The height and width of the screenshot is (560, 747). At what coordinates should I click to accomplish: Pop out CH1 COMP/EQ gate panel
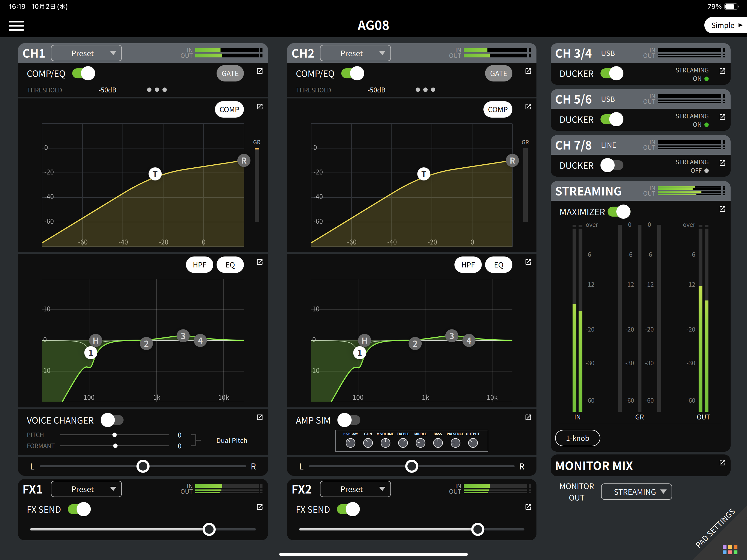[x=260, y=71]
